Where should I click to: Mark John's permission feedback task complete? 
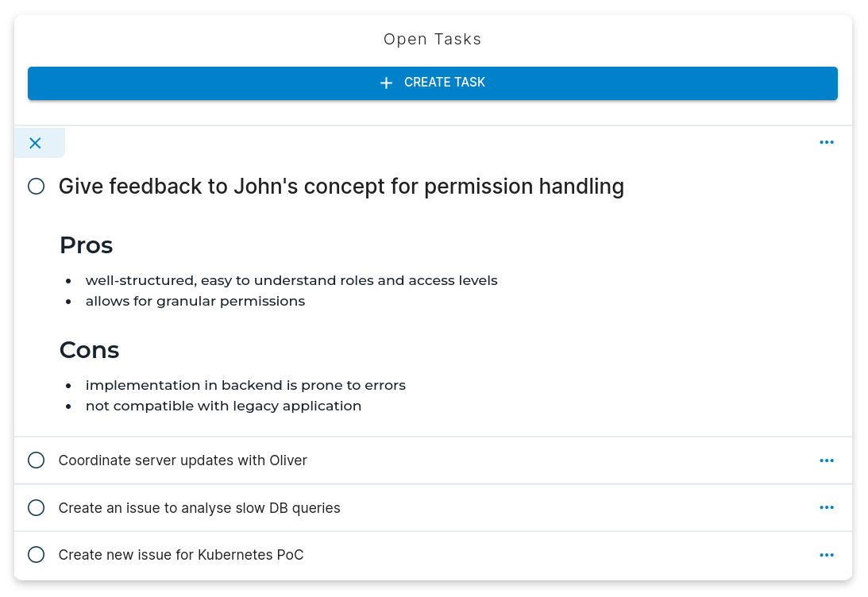[x=36, y=187]
